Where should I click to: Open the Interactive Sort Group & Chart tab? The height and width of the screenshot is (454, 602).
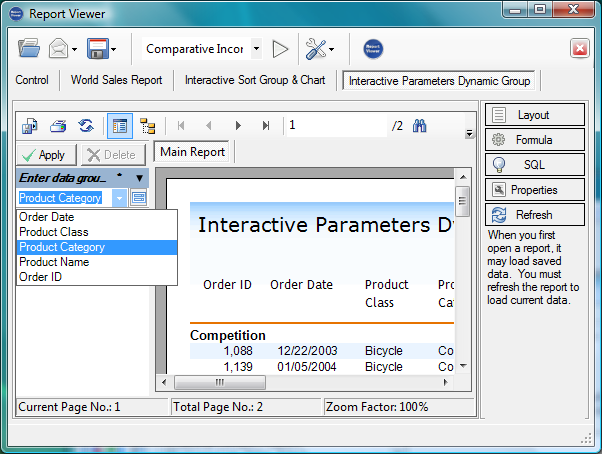pyautogui.click(x=257, y=80)
